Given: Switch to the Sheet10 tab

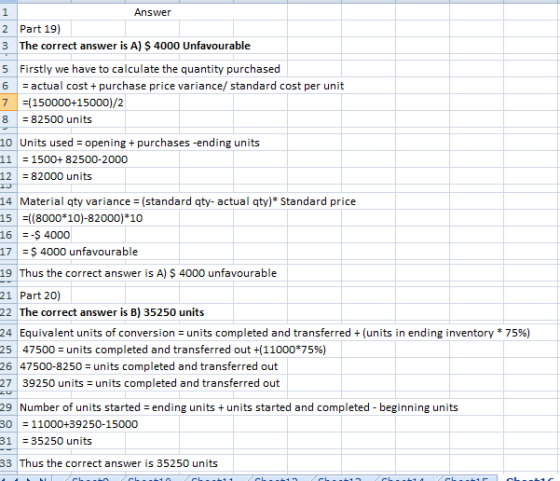Looking at the screenshot, I should tap(150, 479).
